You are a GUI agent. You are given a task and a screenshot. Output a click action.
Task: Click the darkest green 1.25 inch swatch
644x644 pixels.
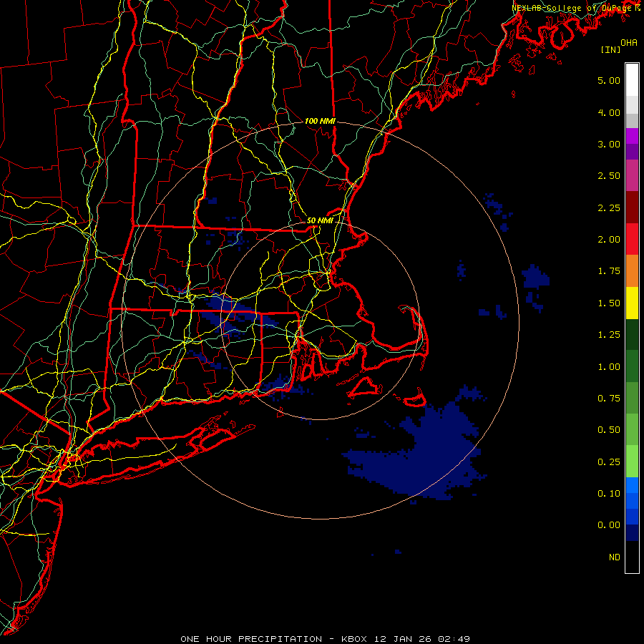632,334
